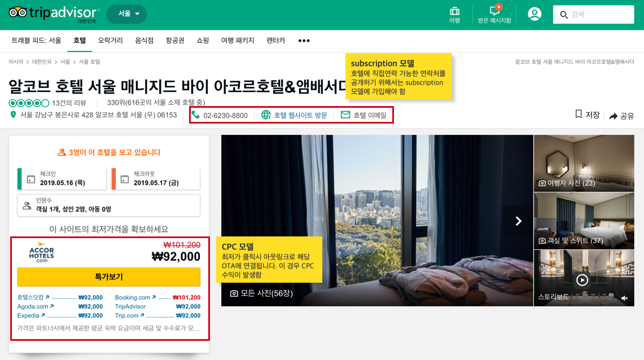Image resolution: width=644 pixels, height=360 pixels.
Task: Open the 인원수 guests selector
Action: click(109, 205)
